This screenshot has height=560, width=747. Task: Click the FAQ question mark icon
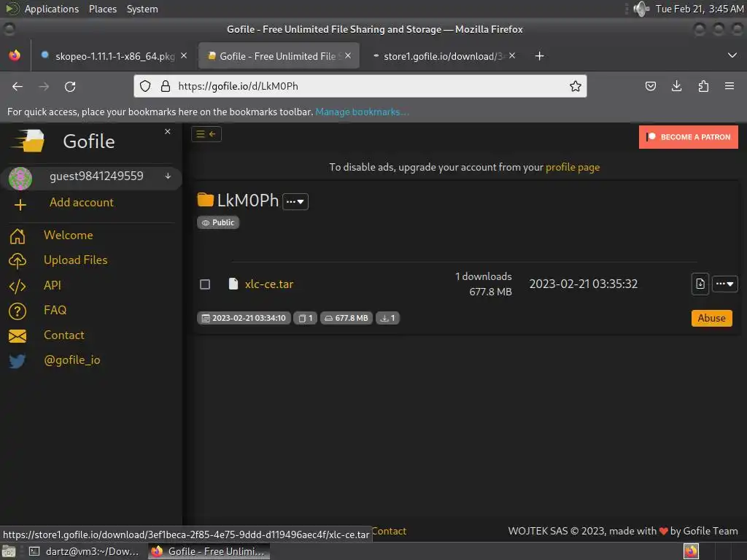tap(18, 311)
